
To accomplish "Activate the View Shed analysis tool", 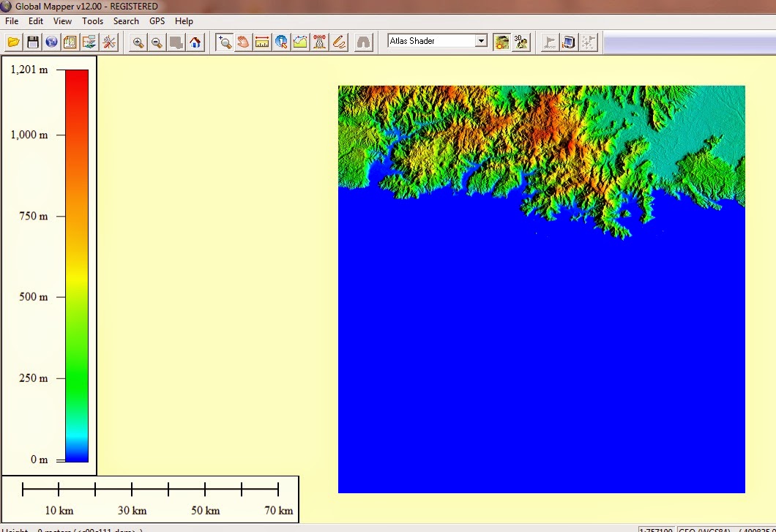I will (x=319, y=42).
